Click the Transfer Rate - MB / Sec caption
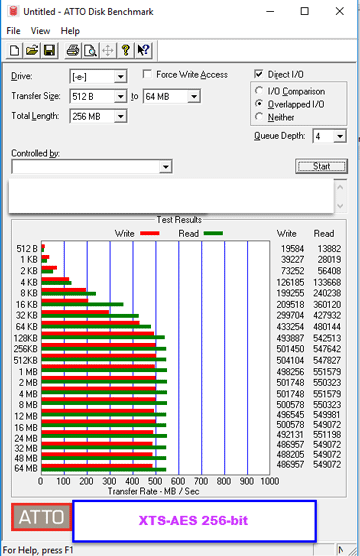Screen dimensions: 360x556 click(x=154, y=491)
